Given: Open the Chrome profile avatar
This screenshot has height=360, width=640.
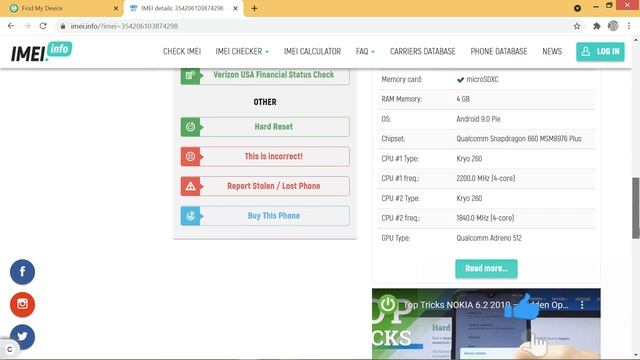Looking at the screenshot, I should tap(613, 26).
